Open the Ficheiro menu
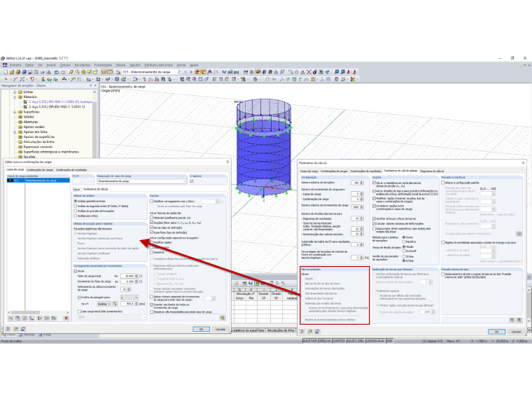The height and width of the screenshot is (399, 532). coord(15,65)
